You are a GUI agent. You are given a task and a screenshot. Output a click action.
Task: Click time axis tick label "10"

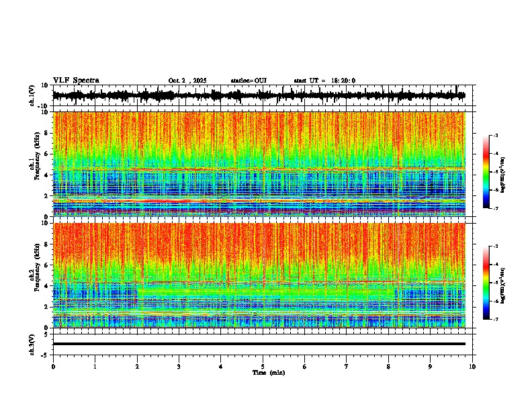pos(472,367)
